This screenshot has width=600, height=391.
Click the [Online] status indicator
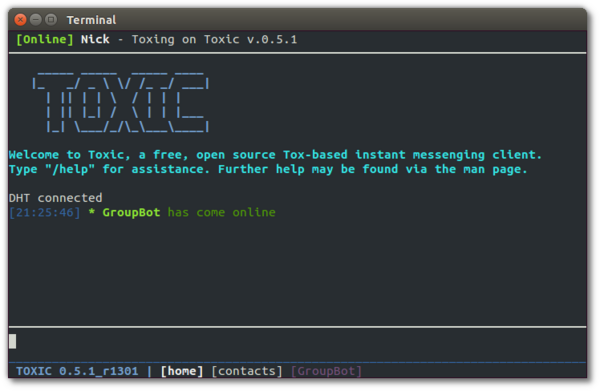[x=44, y=40]
